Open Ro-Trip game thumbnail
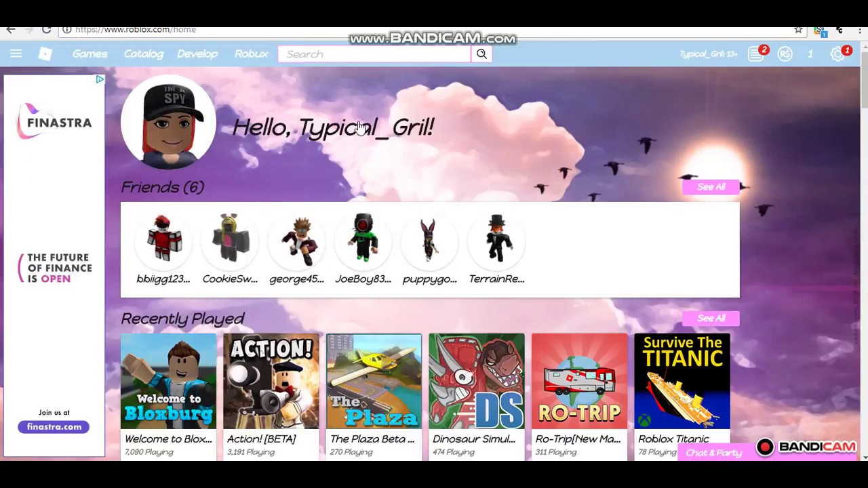The width and height of the screenshot is (868, 488). click(579, 381)
